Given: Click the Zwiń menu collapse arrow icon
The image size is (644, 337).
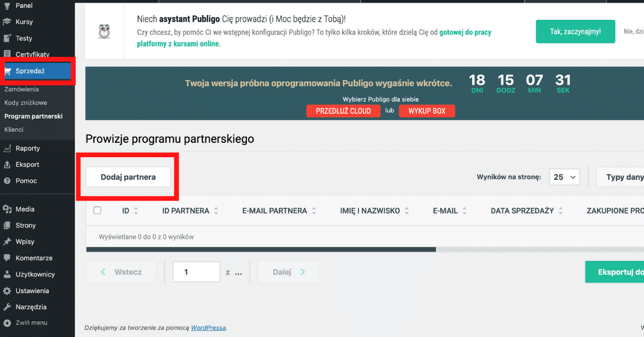Looking at the screenshot, I should 7,323.
